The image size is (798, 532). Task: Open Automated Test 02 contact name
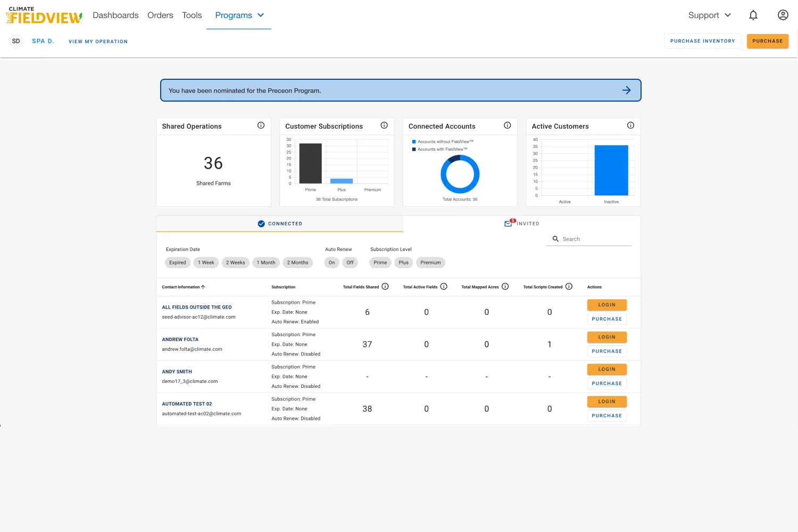[187, 404]
